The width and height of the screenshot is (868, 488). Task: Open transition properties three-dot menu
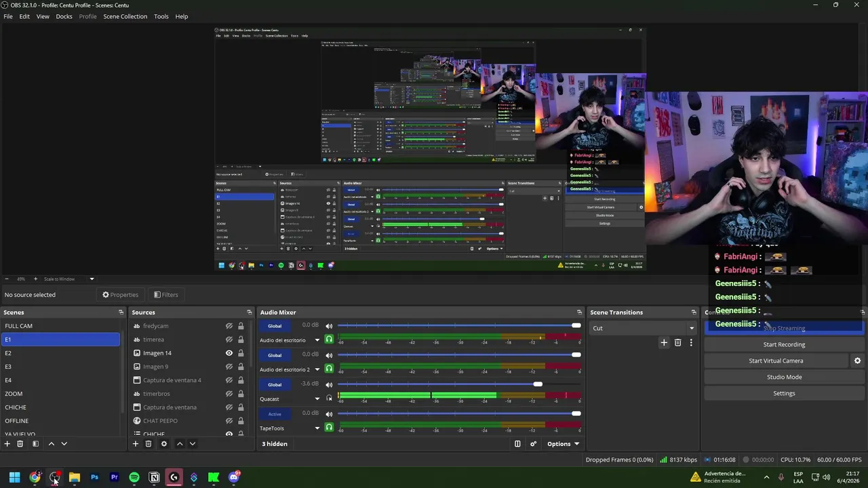(691, 343)
